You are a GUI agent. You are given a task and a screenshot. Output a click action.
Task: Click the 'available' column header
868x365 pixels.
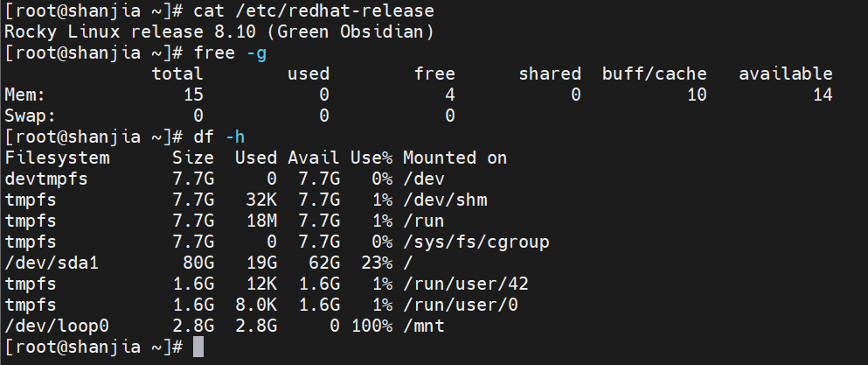785,74
